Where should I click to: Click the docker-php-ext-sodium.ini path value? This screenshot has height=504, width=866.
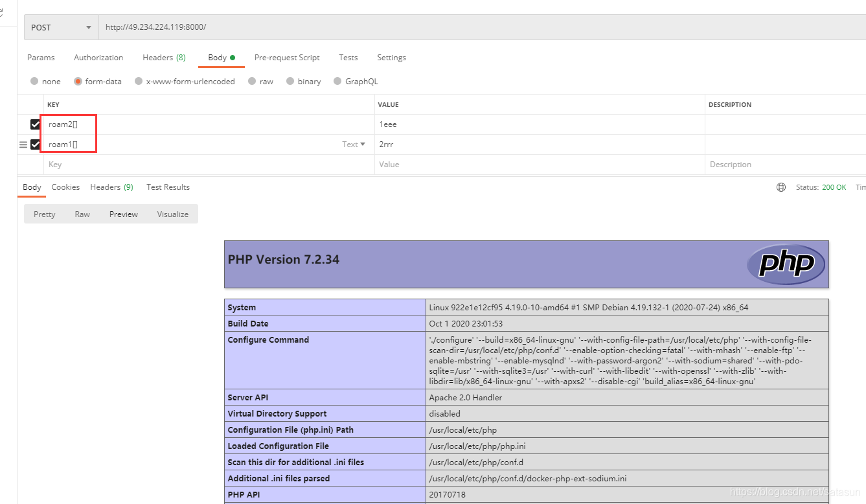click(528, 479)
